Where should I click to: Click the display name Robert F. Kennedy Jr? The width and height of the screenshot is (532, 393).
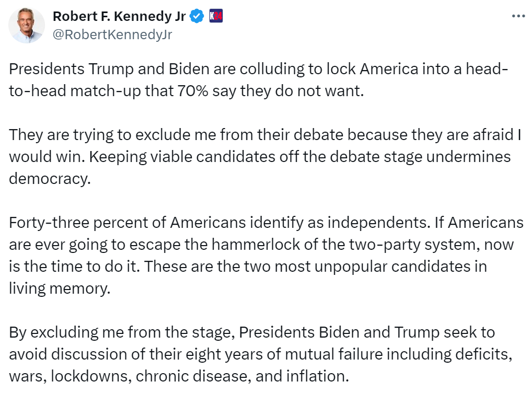119,16
